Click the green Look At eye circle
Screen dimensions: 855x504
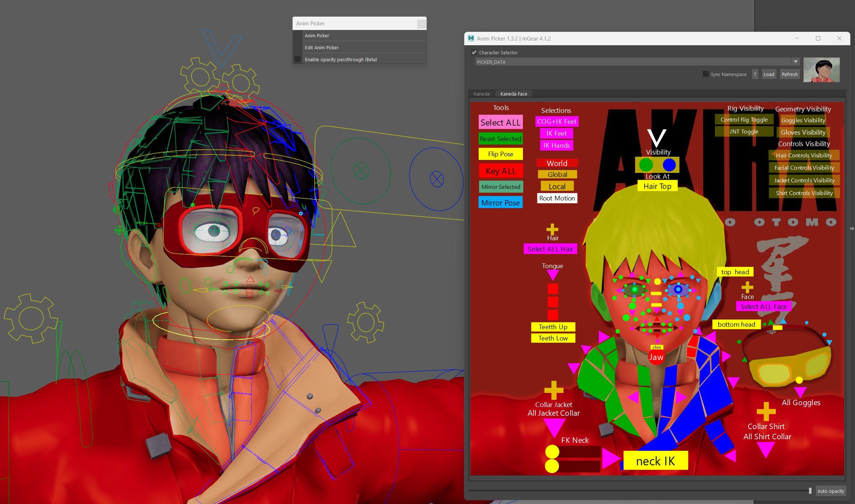[x=646, y=165]
